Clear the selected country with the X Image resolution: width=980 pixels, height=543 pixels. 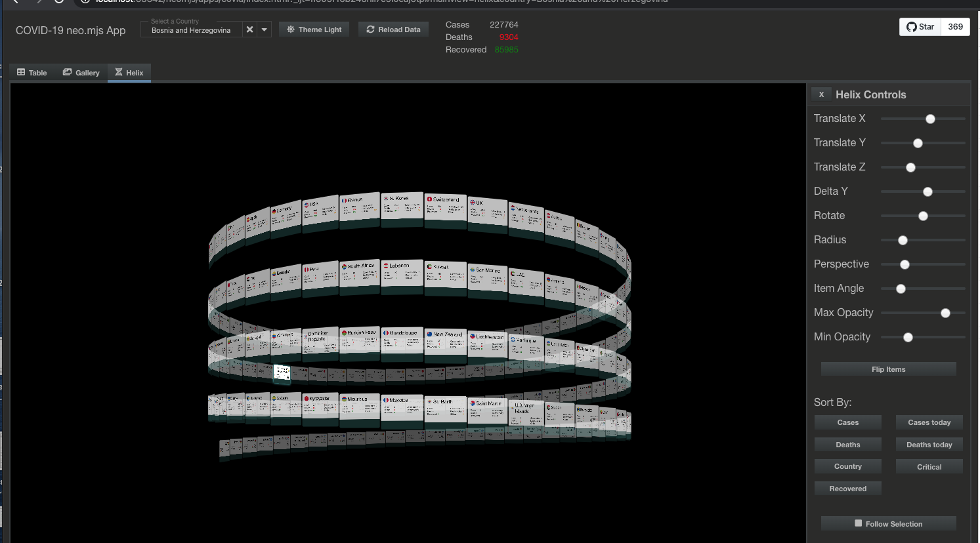pos(249,30)
